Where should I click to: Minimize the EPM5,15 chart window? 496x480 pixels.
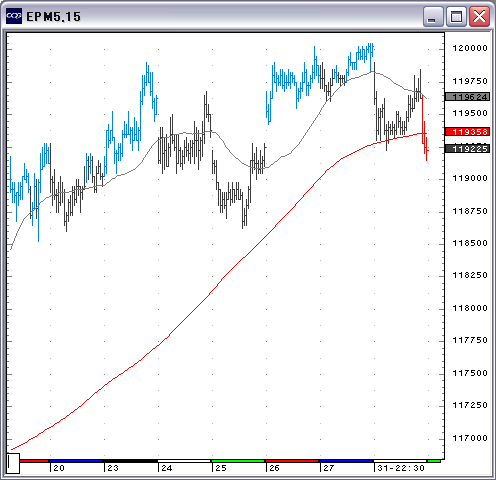click(x=433, y=16)
